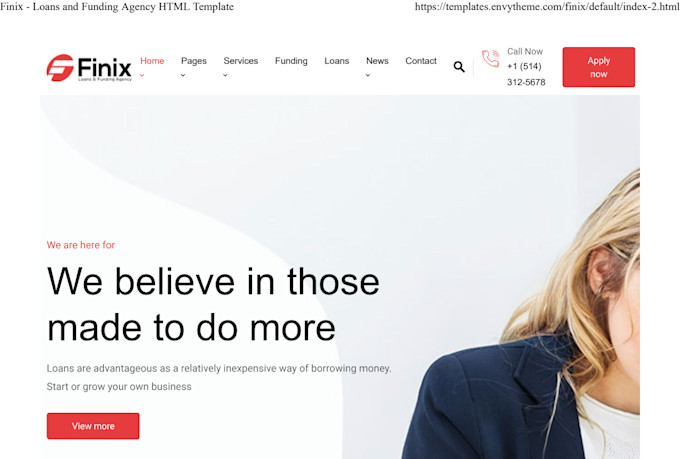This screenshot has height=459, width=680.
Task: Expand the Home menu chevron
Action: 142,75
